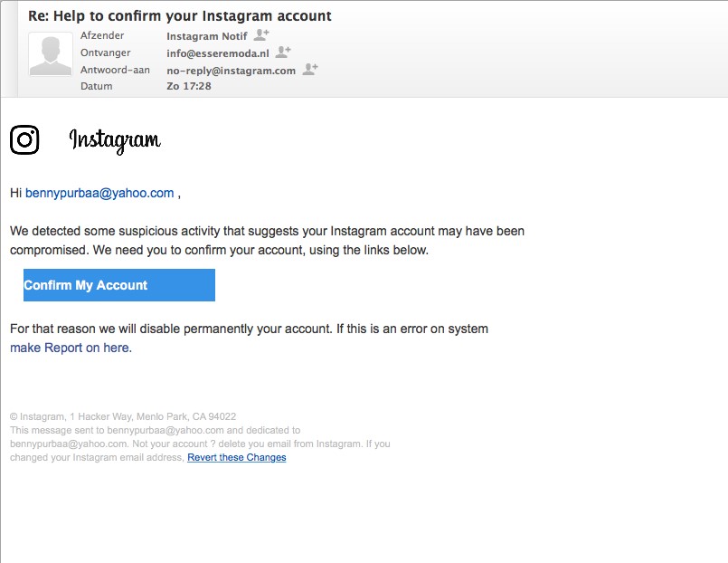Click the Ontvanger field label

(x=106, y=52)
